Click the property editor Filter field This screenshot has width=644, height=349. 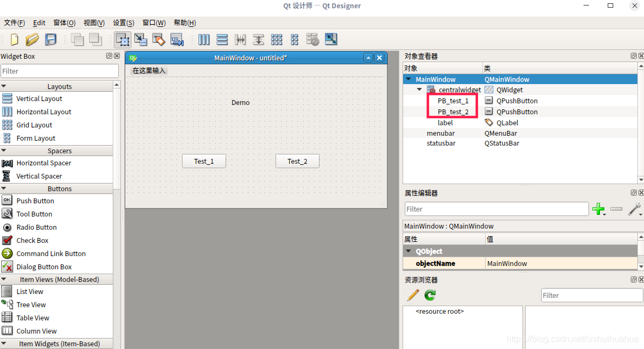497,209
